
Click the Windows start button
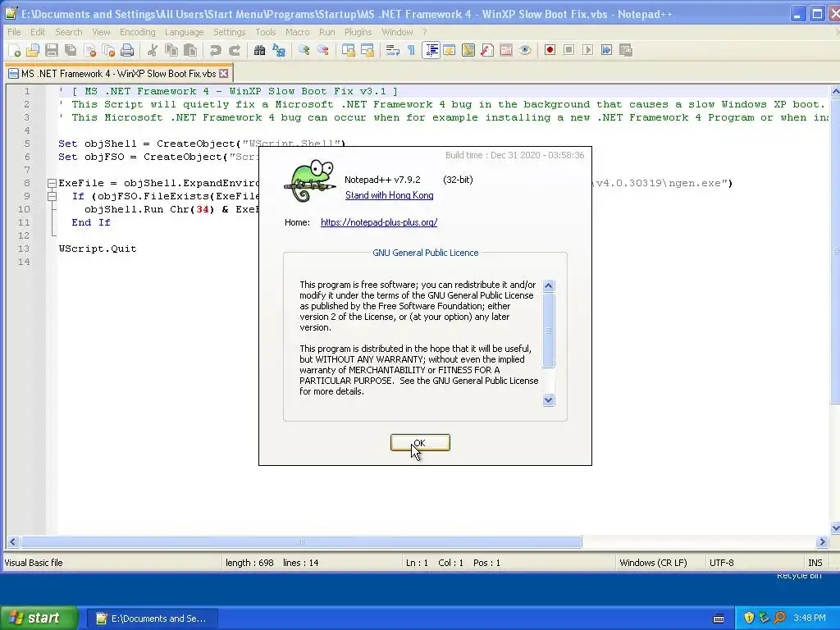pyautogui.click(x=39, y=619)
